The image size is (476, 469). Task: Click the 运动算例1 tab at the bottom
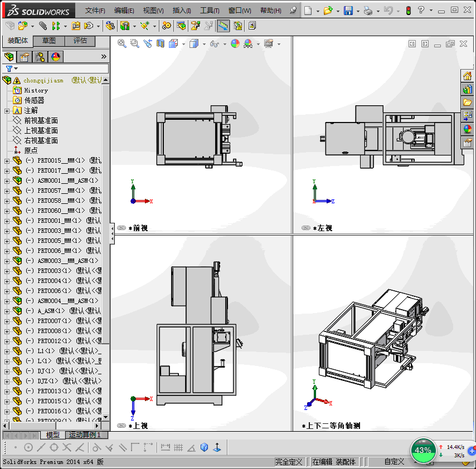[x=84, y=434]
